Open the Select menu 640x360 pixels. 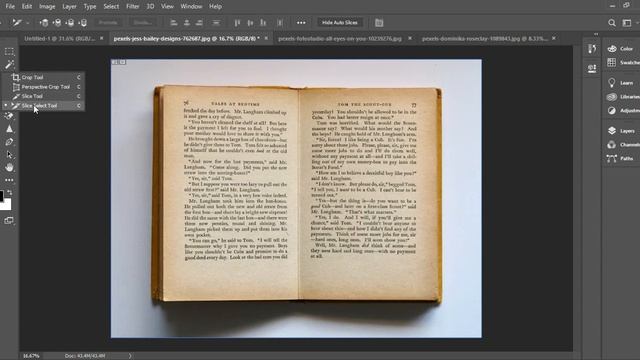[111, 7]
